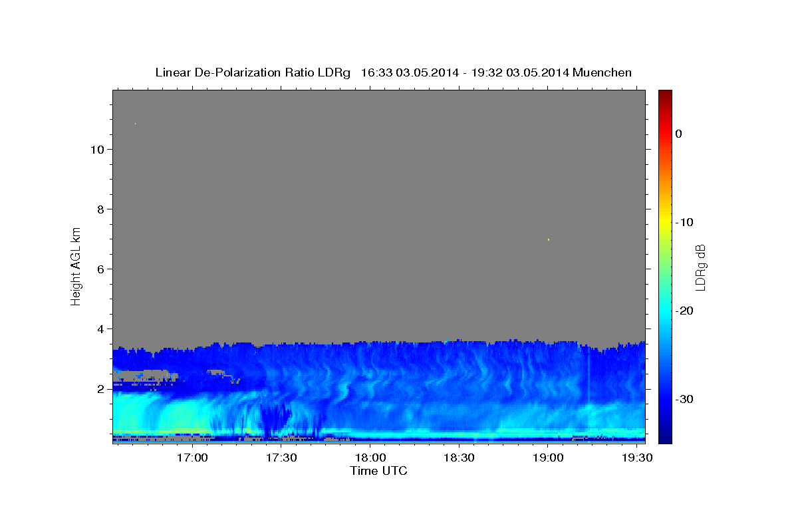Click the color bar label '-10'
This screenshot has width=798, height=532.
tap(684, 222)
